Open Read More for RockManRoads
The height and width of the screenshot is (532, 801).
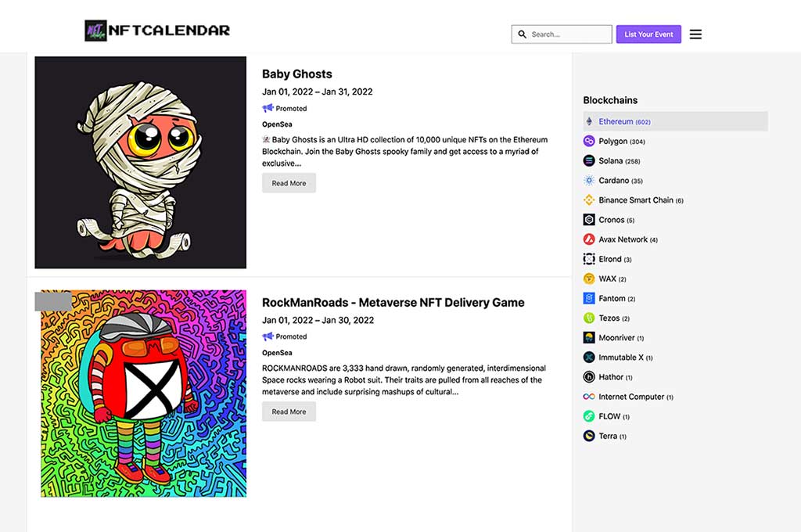(x=289, y=412)
